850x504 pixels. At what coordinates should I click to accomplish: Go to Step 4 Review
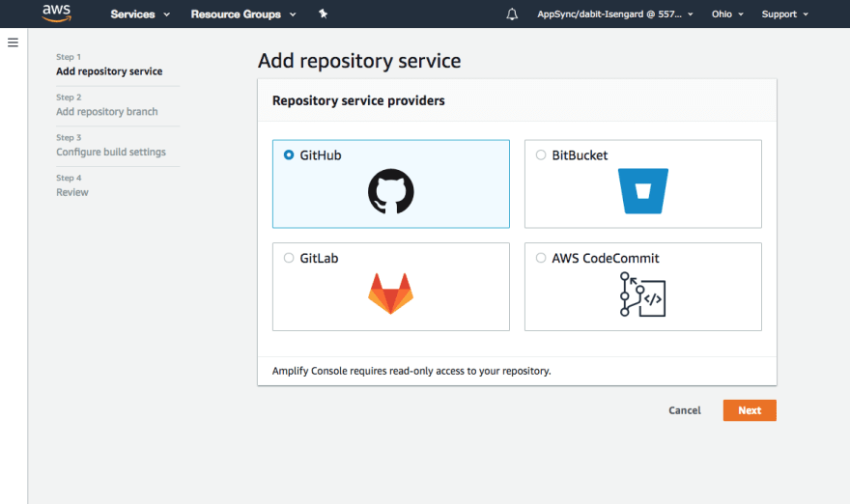72,185
